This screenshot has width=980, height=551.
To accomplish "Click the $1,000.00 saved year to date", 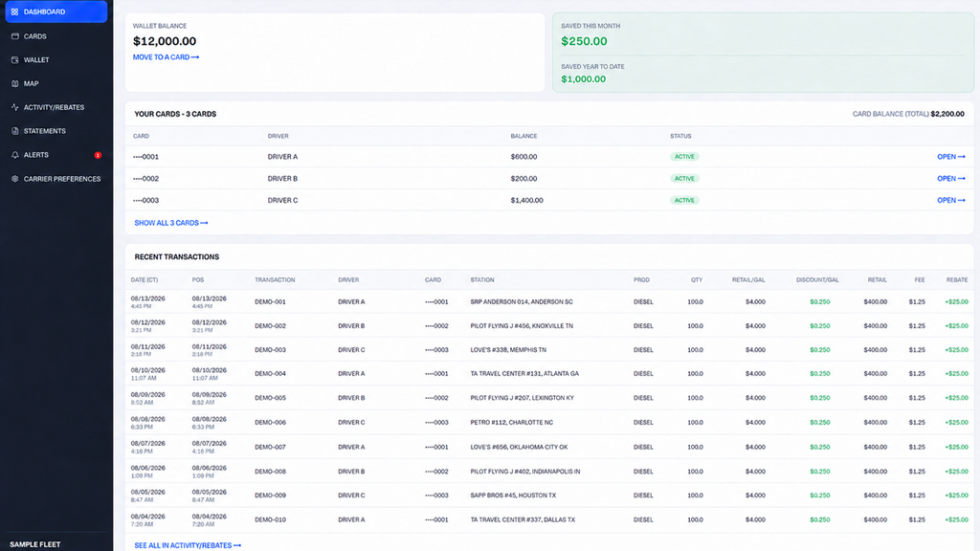I will point(583,79).
